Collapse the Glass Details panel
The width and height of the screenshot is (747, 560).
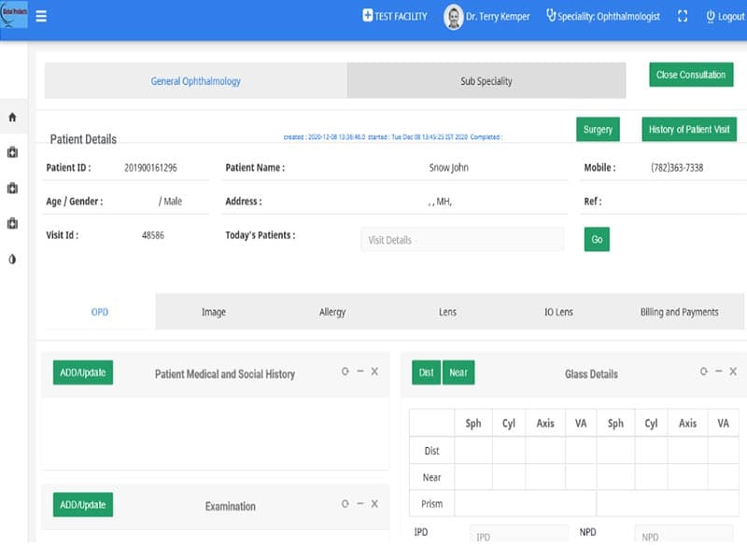coord(719,371)
